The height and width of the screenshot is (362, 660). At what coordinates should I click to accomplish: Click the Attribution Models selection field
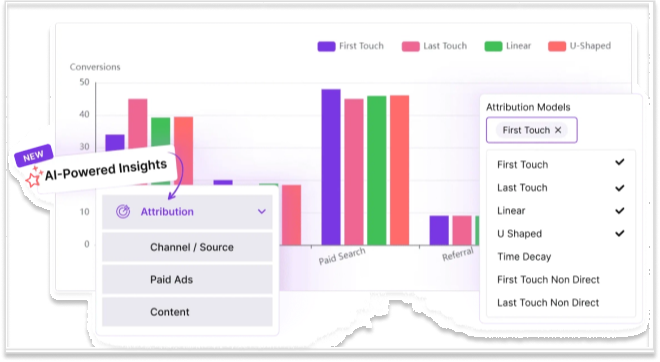coord(532,130)
